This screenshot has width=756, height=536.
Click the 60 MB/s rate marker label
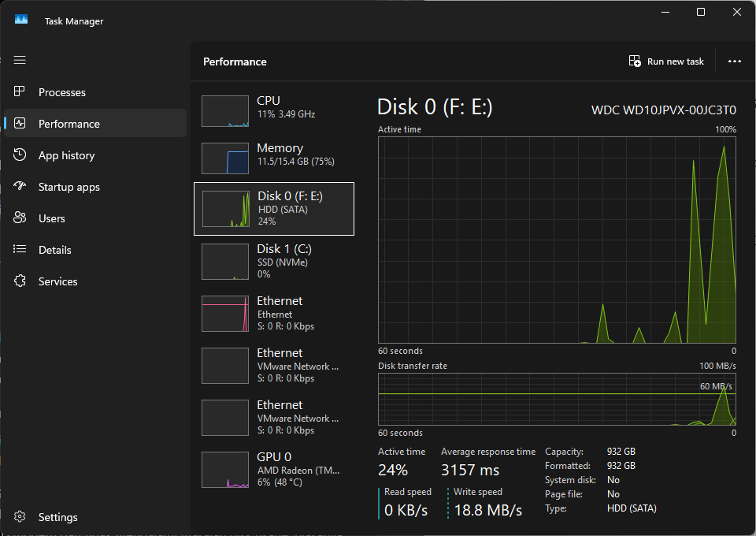716,386
